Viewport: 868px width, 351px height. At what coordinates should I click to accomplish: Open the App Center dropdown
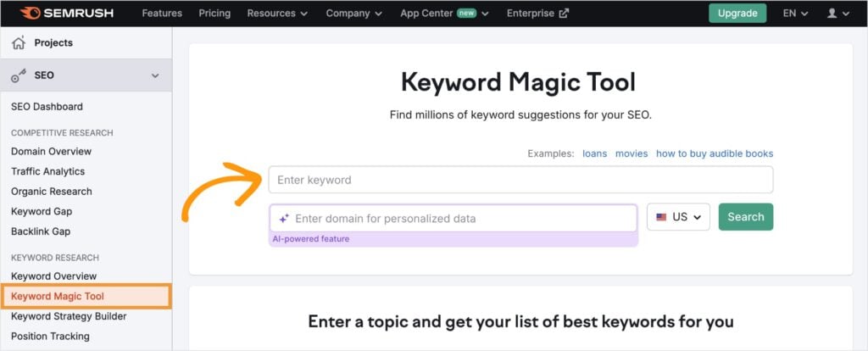[x=444, y=14]
